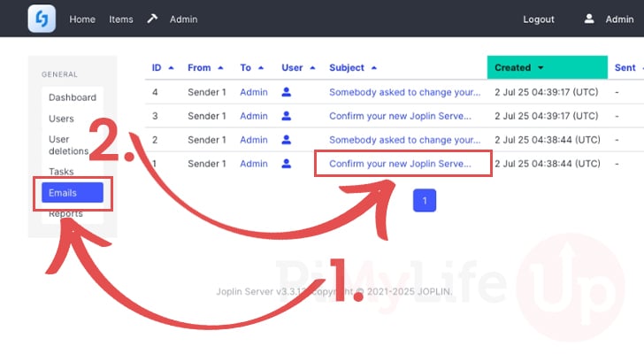This screenshot has width=644, height=354.
Task: Sort the table by From column
Action: pos(205,68)
